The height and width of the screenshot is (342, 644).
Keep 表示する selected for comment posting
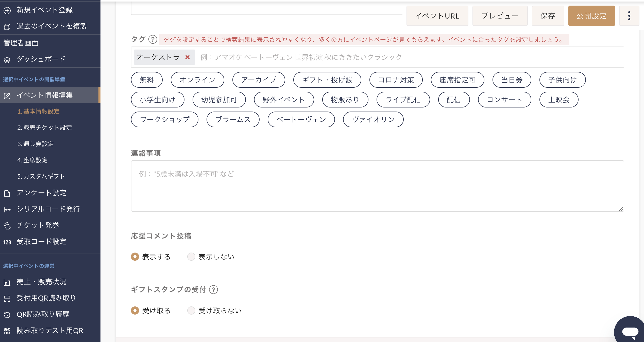[x=135, y=257]
